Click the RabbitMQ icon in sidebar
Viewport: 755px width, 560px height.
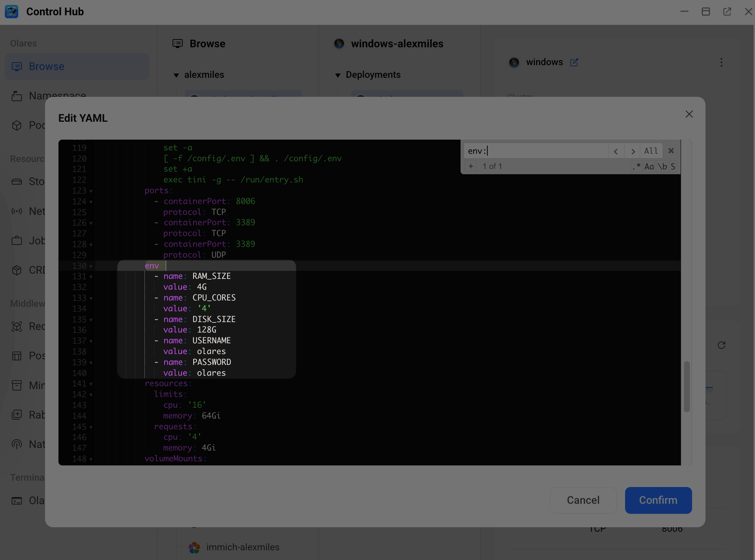(x=17, y=415)
